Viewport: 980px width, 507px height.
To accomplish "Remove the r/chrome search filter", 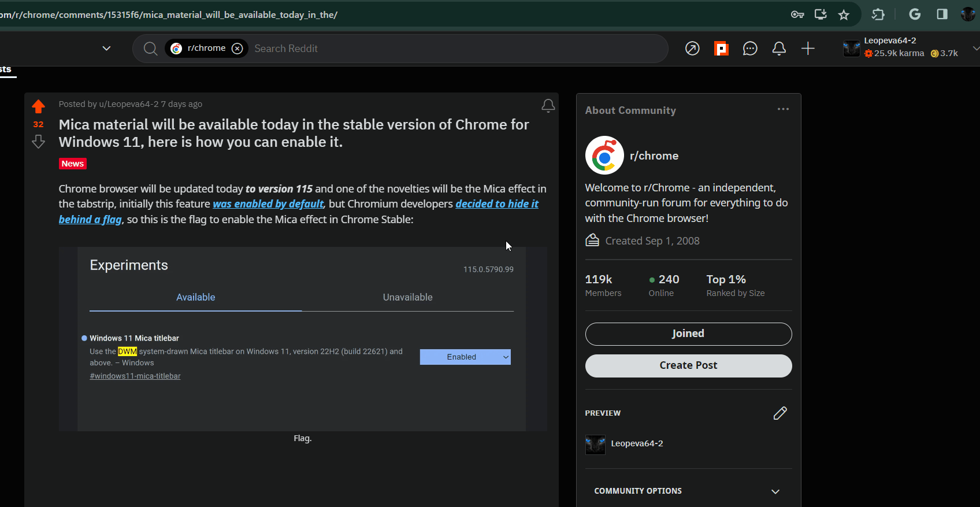I will [237, 49].
